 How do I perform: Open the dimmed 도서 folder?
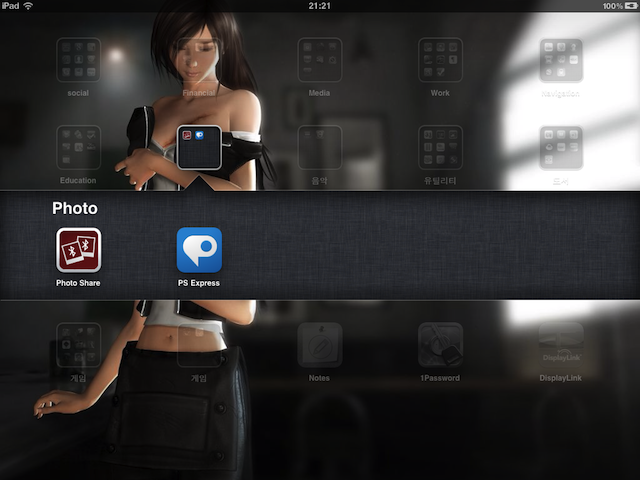561,147
